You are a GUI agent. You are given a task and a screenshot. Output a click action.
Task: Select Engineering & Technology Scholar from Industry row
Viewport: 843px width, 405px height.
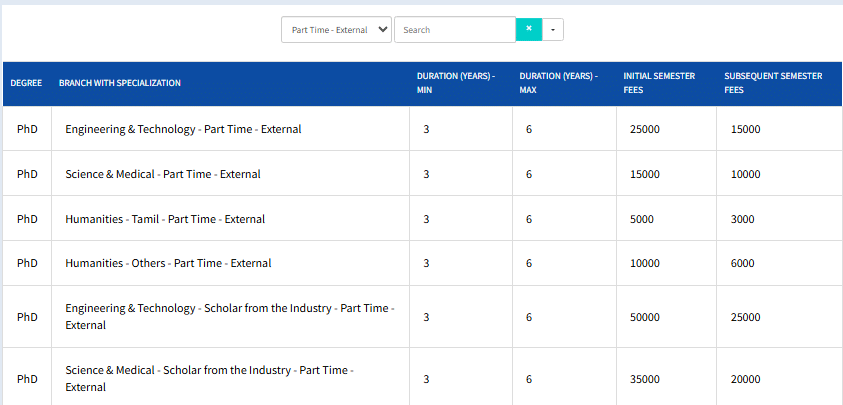(229, 317)
